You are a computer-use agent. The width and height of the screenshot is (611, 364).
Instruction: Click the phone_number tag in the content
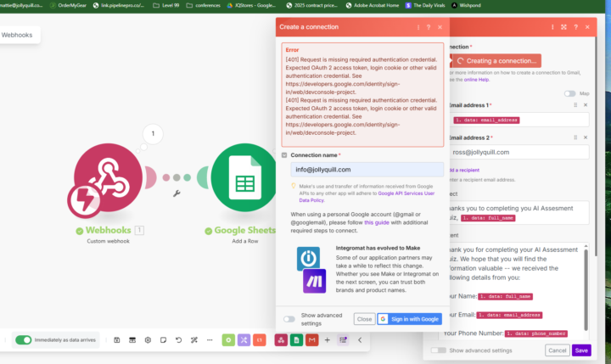(536, 333)
